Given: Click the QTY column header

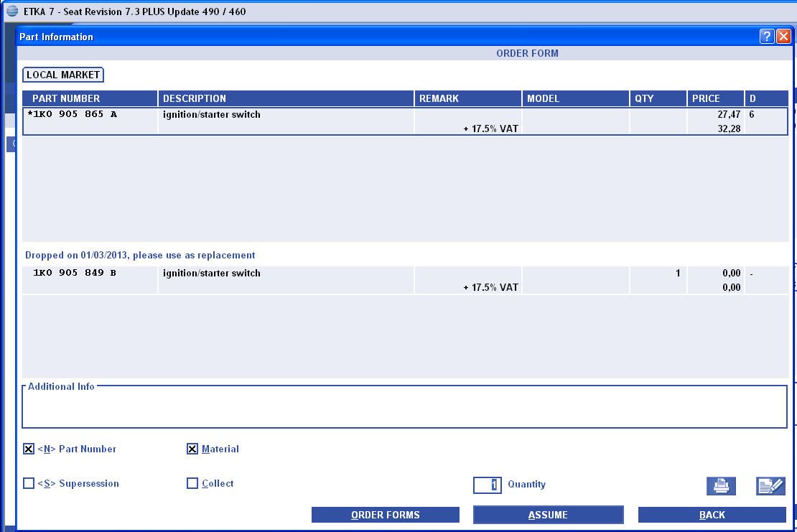Looking at the screenshot, I should [x=658, y=98].
